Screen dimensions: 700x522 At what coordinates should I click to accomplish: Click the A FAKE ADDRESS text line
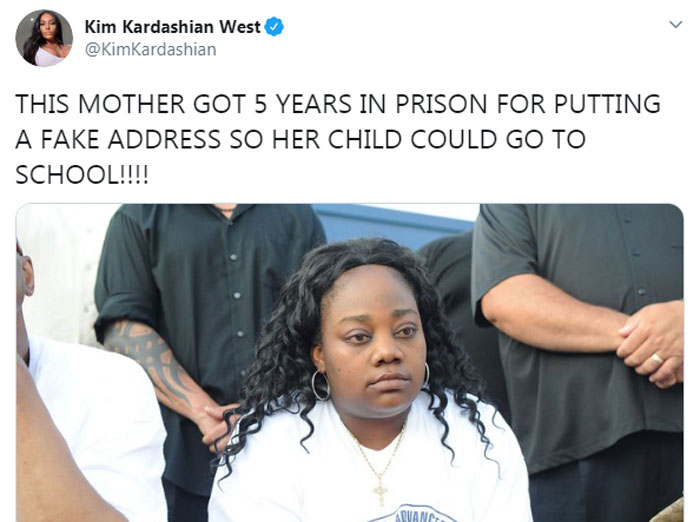[x=300, y=139]
